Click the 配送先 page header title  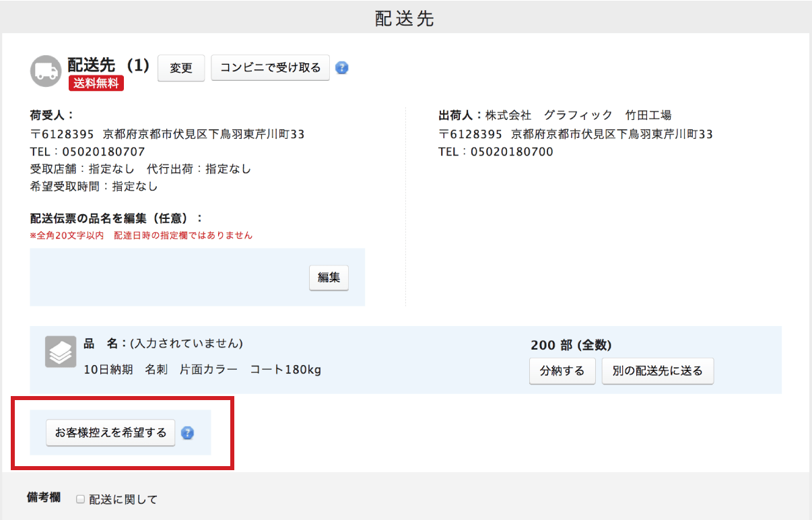pos(405,18)
